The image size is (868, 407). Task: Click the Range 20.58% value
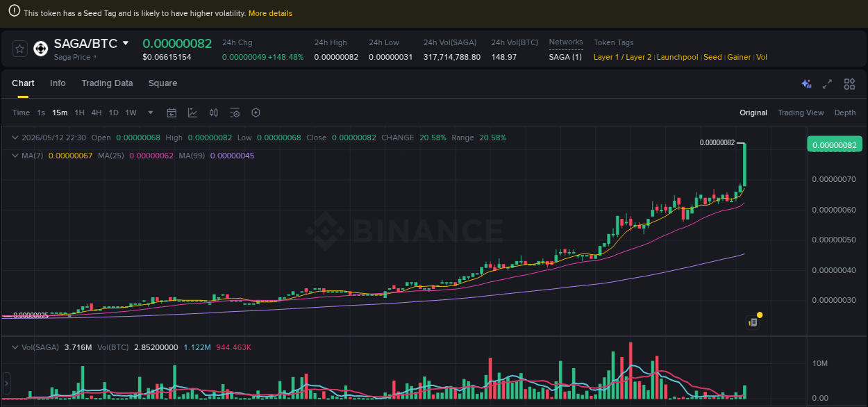[x=492, y=138]
